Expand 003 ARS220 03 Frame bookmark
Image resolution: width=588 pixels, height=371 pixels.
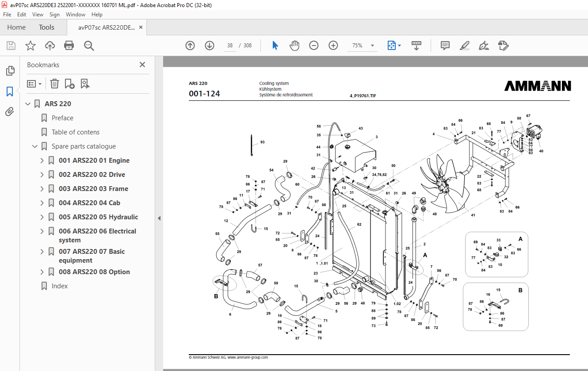tap(42, 189)
